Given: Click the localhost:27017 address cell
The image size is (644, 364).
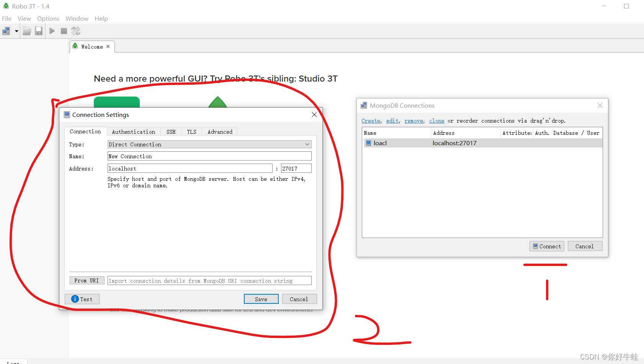Looking at the screenshot, I should (x=454, y=143).
